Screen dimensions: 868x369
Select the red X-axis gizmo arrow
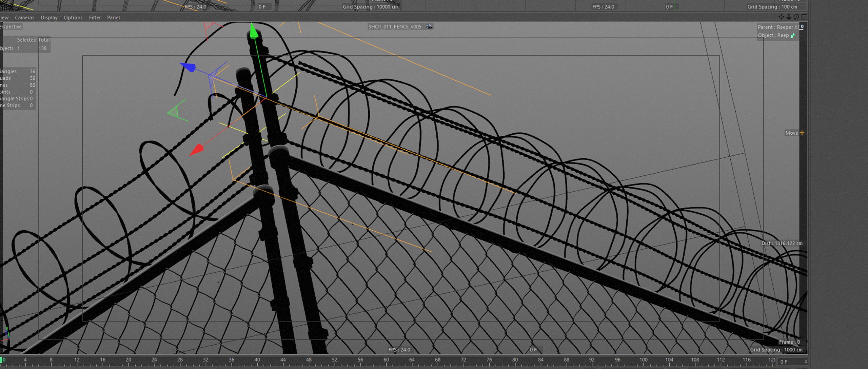197,150
